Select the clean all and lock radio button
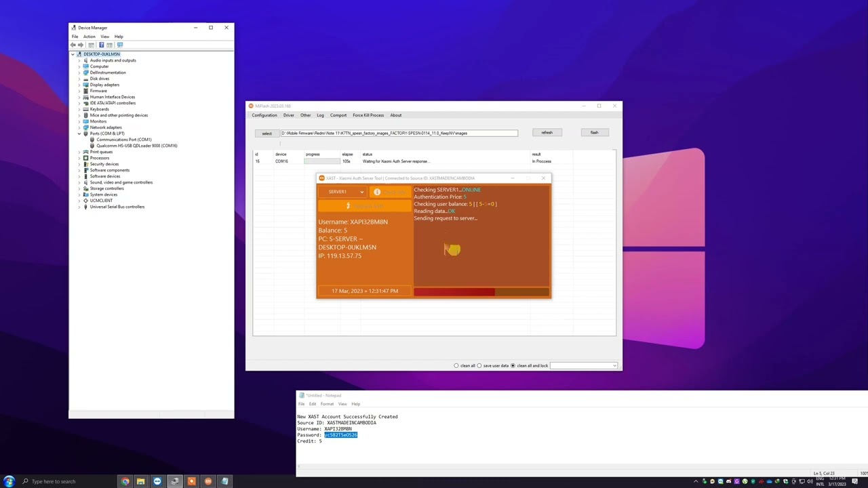 point(513,366)
